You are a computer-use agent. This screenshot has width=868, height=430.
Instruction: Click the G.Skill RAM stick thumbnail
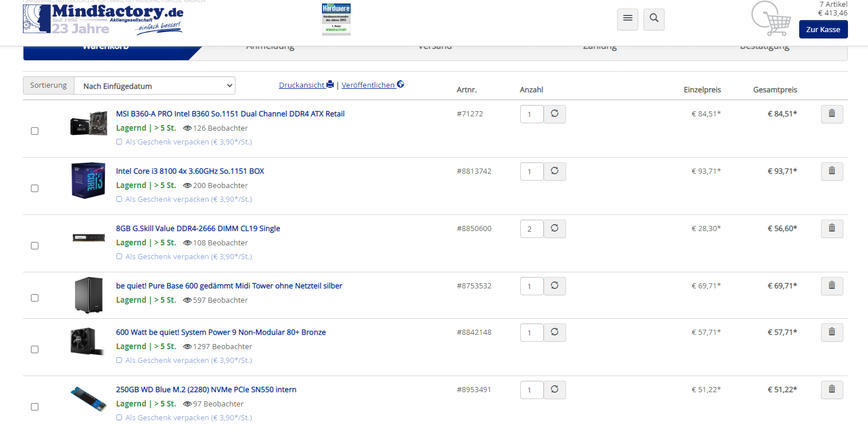coord(88,237)
